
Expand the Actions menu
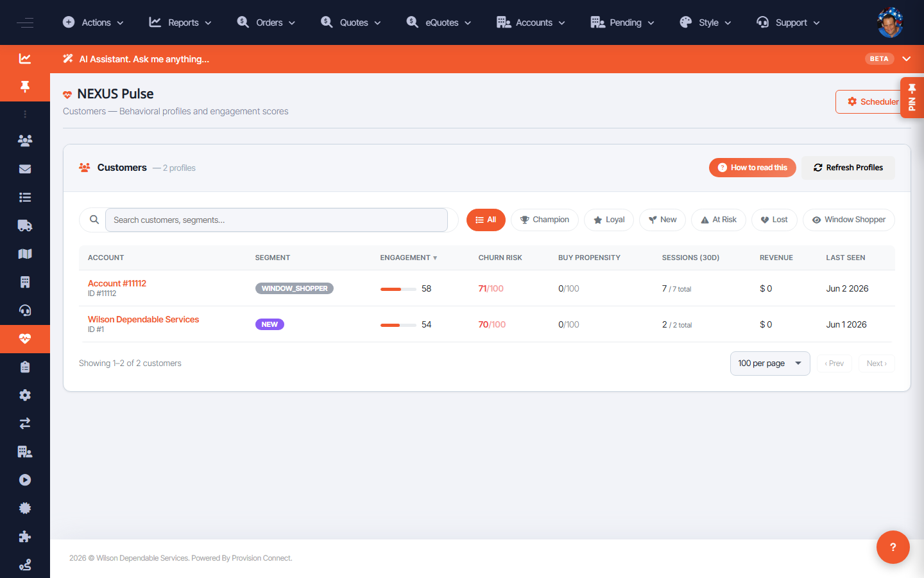pos(93,22)
